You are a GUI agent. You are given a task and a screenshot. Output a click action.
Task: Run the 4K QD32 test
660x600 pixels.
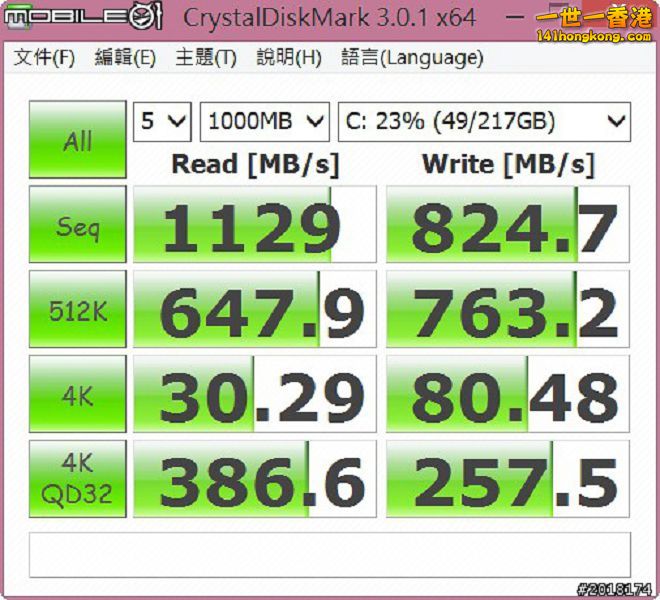[x=77, y=479]
